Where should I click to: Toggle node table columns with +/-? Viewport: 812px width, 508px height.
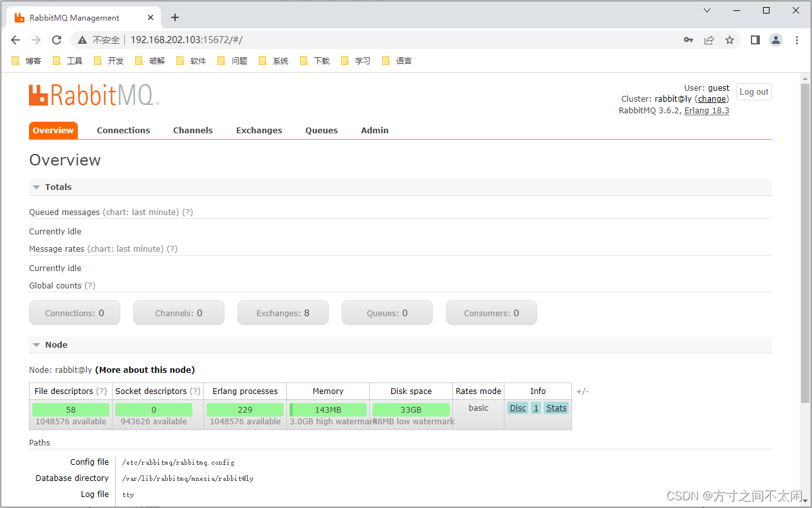[582, 391]
